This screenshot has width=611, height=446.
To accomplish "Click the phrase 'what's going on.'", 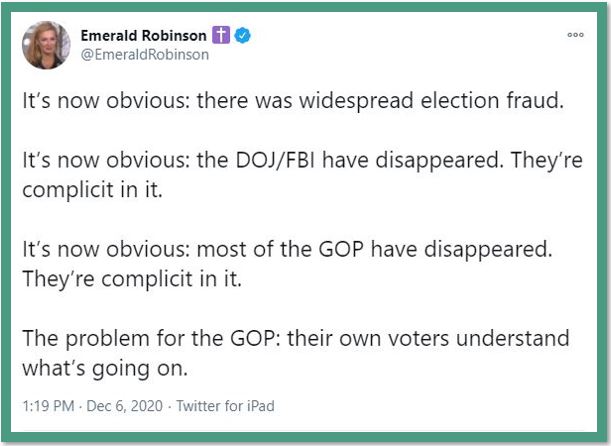I will coord(105,368).
